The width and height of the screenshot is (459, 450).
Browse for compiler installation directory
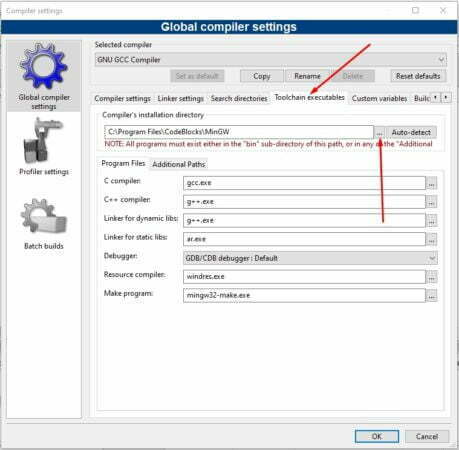tap(379, 133)
